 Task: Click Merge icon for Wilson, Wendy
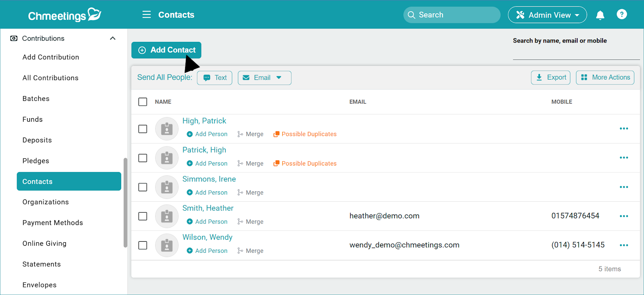coord(240,251)
